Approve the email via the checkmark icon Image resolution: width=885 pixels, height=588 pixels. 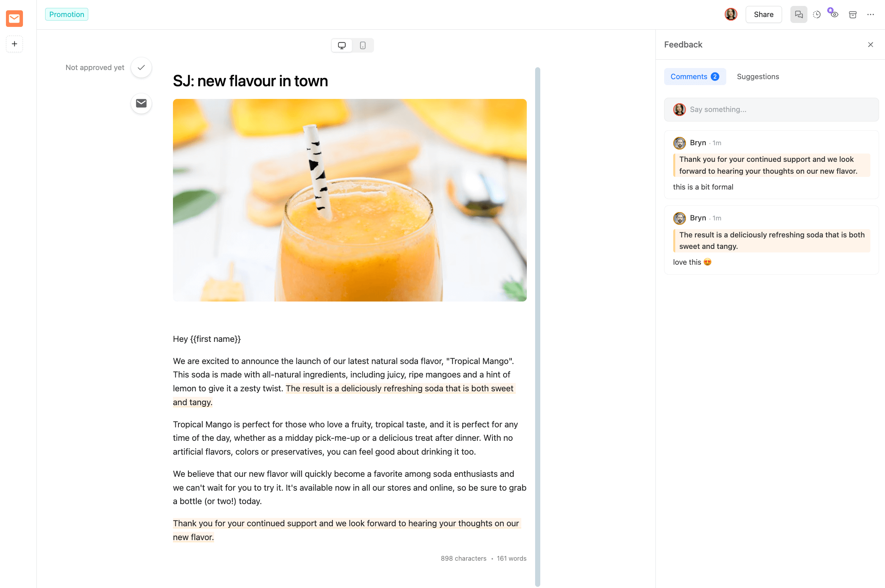[x=141, y=67]
